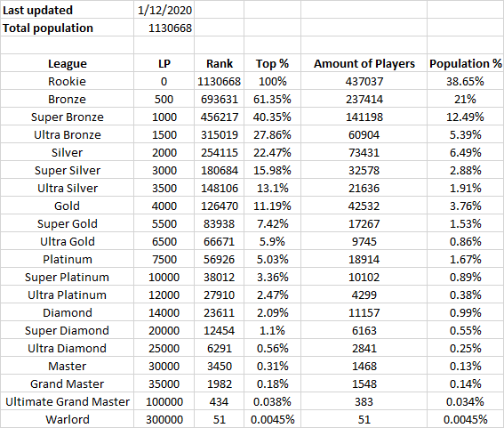Click the LP column header
This screenshot has width=504, height=428.
[164, 63]
